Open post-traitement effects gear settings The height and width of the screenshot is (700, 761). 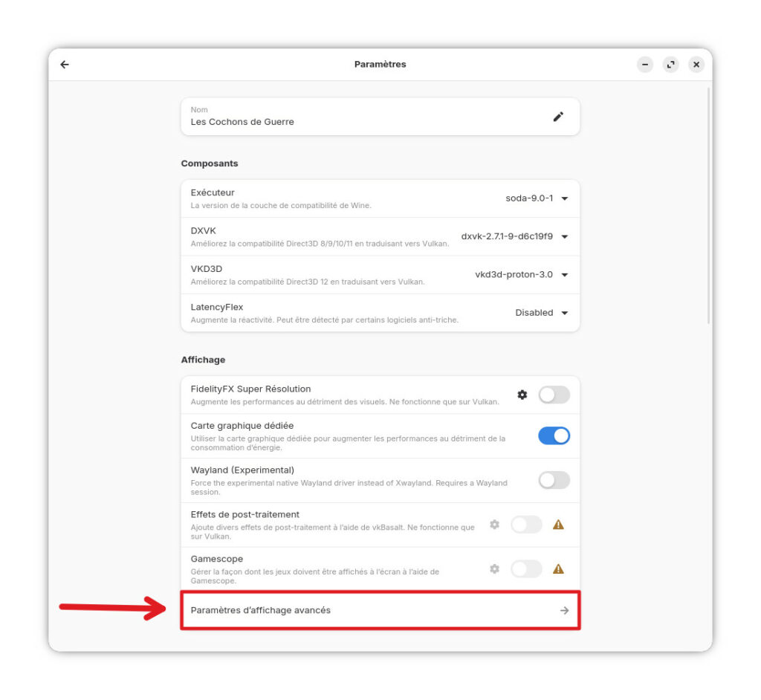point(494,525)
